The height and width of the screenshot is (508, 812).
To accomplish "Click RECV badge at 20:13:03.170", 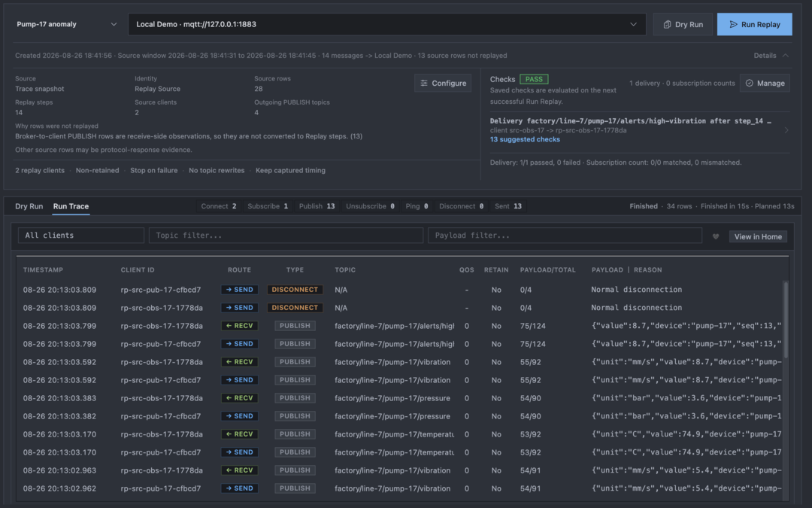I will coord(239,434).
